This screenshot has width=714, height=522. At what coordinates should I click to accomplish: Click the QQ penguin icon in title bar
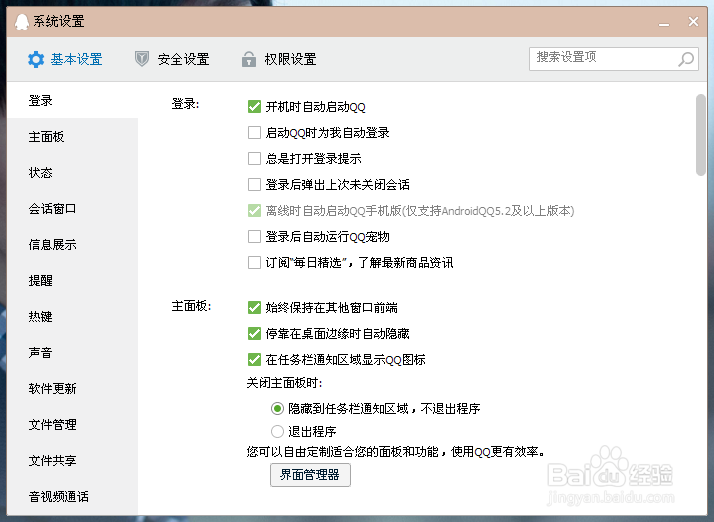click(x=21, y=21)
